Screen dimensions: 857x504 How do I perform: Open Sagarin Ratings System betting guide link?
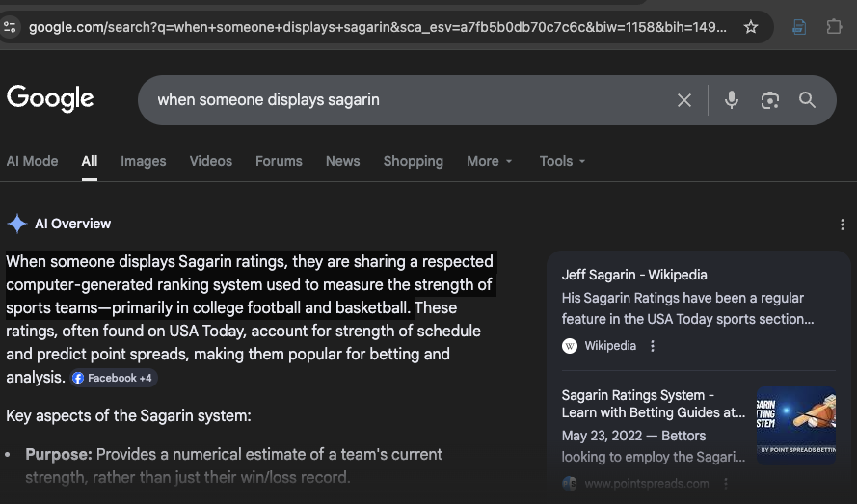[x=653, y=404]
